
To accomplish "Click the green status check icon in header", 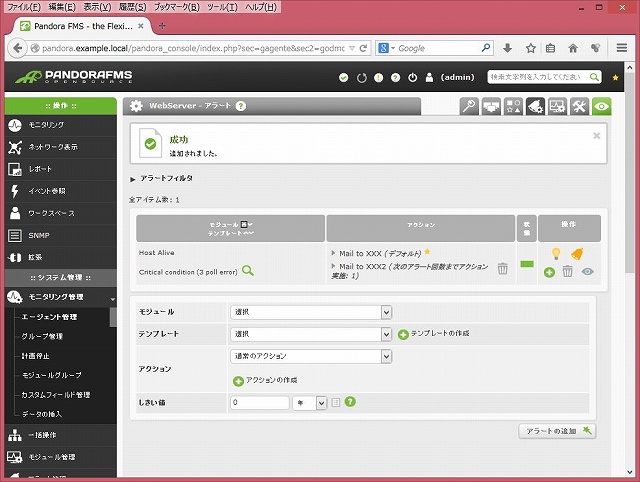I will 344,77.
